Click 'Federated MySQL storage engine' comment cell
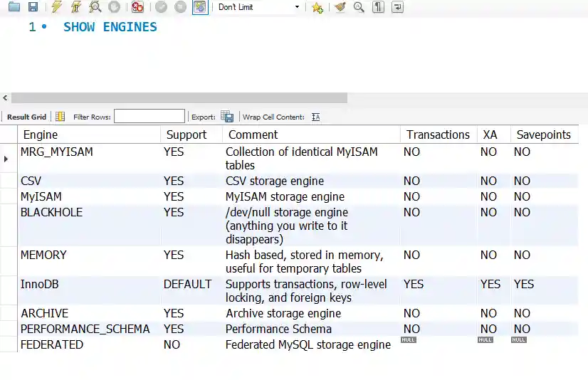Screen dimensions: 588x380 [311, 344]
